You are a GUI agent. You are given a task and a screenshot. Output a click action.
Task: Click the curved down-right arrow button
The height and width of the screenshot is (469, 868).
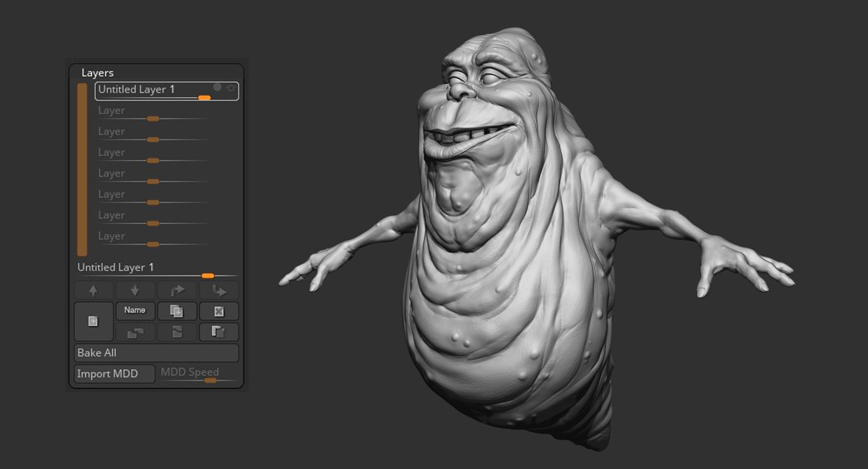click(x=219, y=290)
